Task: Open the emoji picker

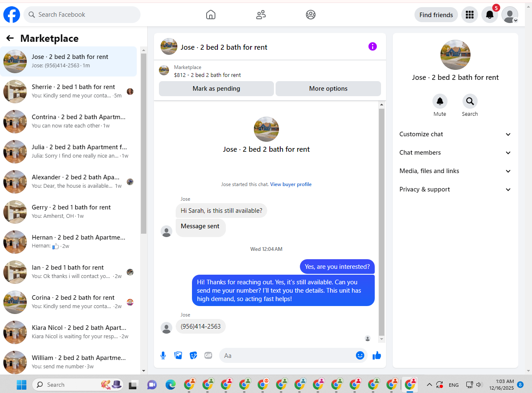Action: [360, 355]
